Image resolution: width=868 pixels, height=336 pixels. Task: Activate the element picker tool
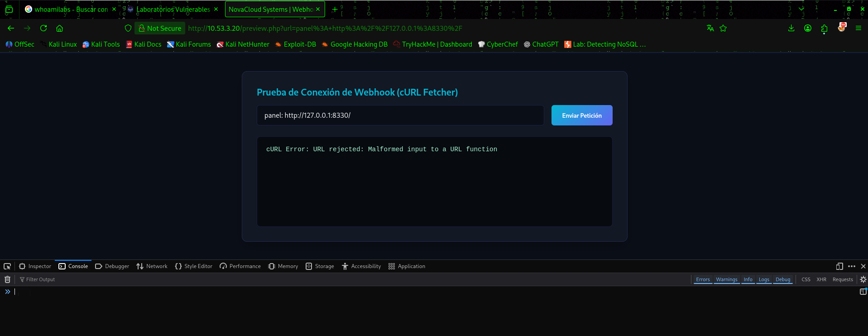7,266
